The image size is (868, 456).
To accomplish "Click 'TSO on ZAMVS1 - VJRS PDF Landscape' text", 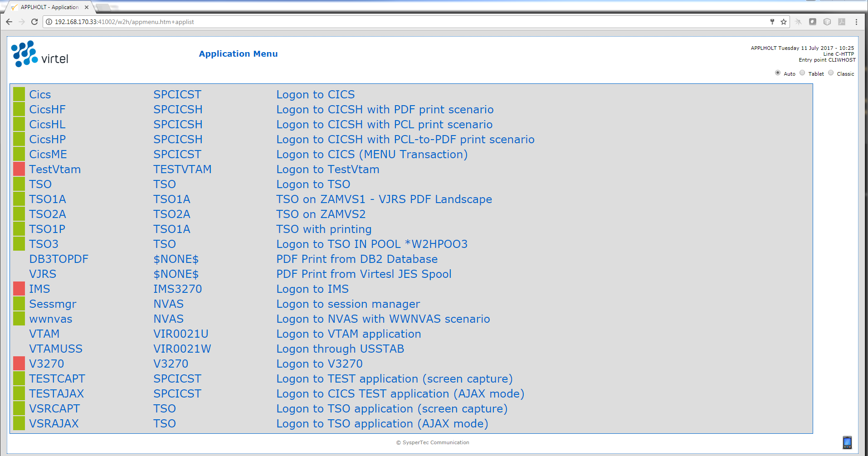I will 384,199.
